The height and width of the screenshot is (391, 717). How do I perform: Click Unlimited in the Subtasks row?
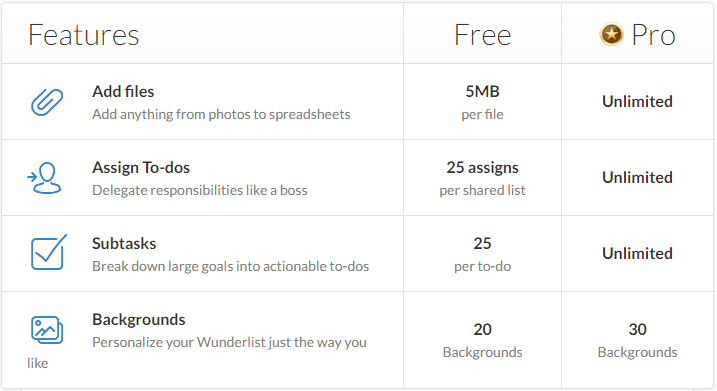[637, 253]
